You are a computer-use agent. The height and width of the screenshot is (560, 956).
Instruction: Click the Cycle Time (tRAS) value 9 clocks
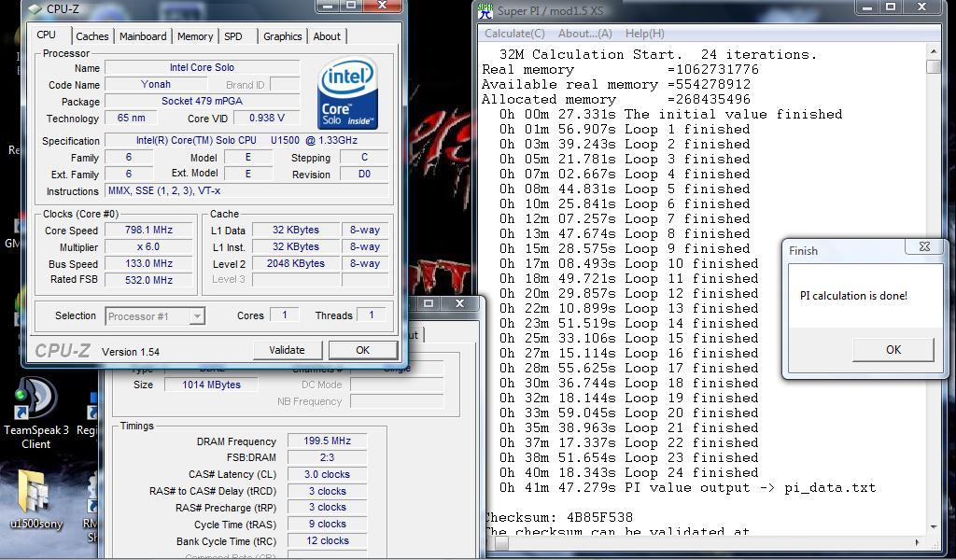click(327, 524)
